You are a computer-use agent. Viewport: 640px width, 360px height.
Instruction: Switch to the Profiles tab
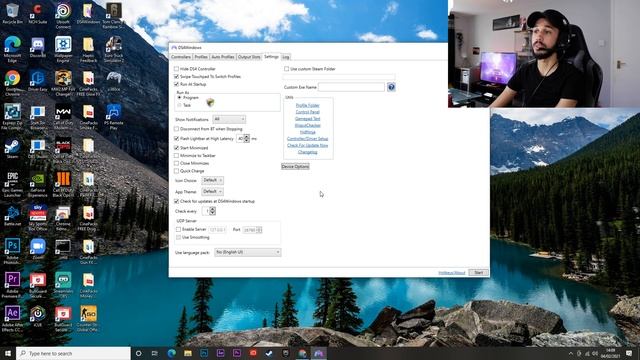(201, 57)
